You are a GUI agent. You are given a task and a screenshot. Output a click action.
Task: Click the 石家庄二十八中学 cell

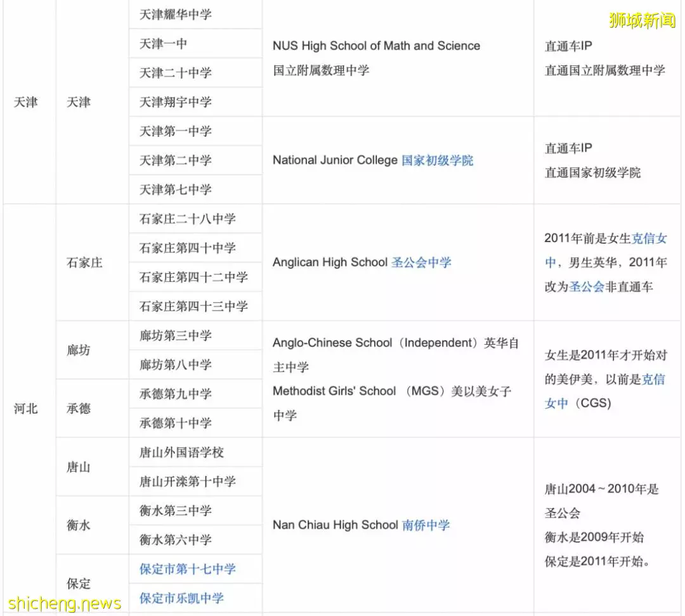tap(196, 219)
